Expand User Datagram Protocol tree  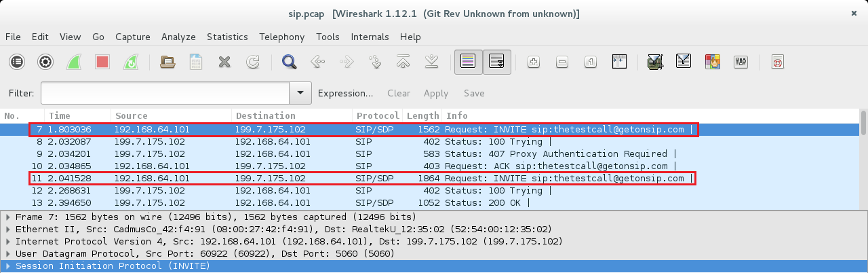(7, 254)
